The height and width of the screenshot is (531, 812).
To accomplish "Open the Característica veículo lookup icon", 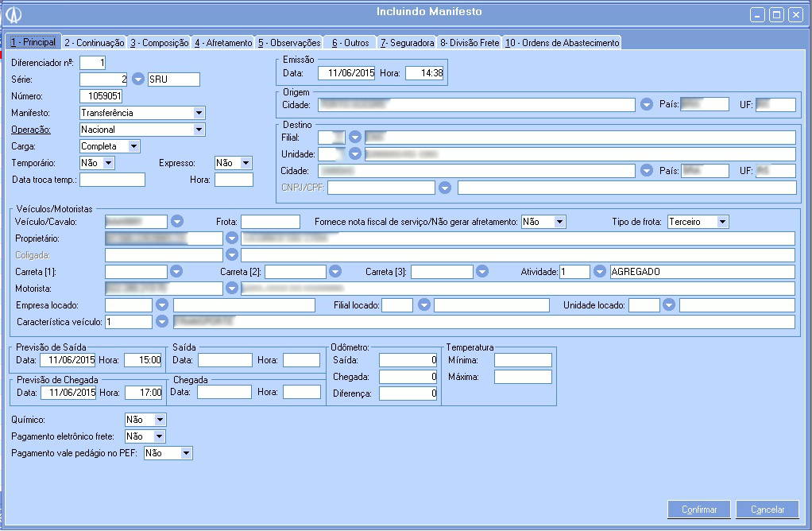I will [x=162, y=322].
